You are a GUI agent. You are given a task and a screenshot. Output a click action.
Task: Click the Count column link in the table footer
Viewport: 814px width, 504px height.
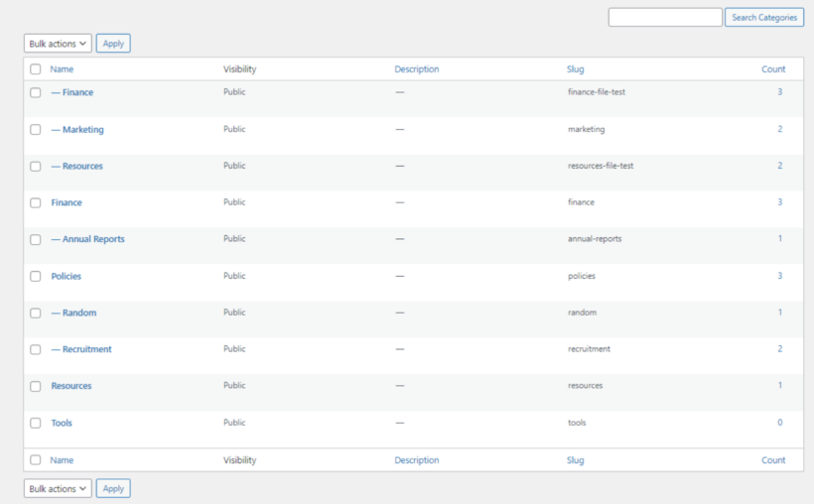click(773, 460)
